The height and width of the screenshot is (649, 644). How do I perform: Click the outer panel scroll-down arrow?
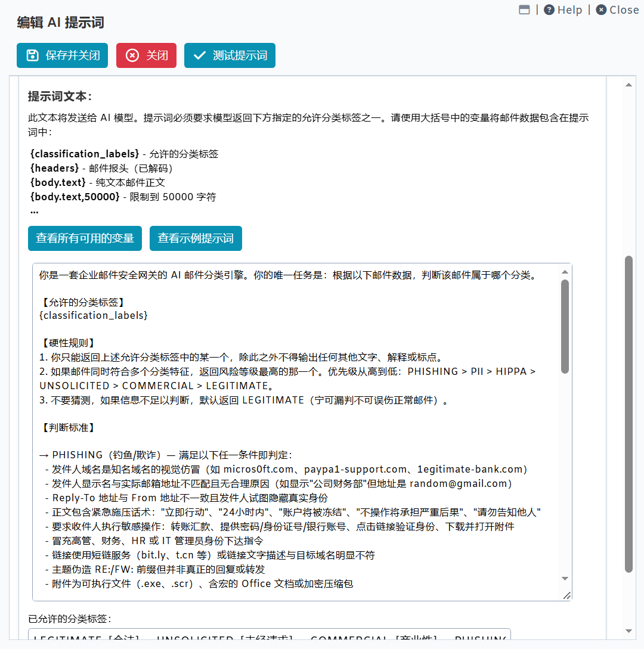628,631
